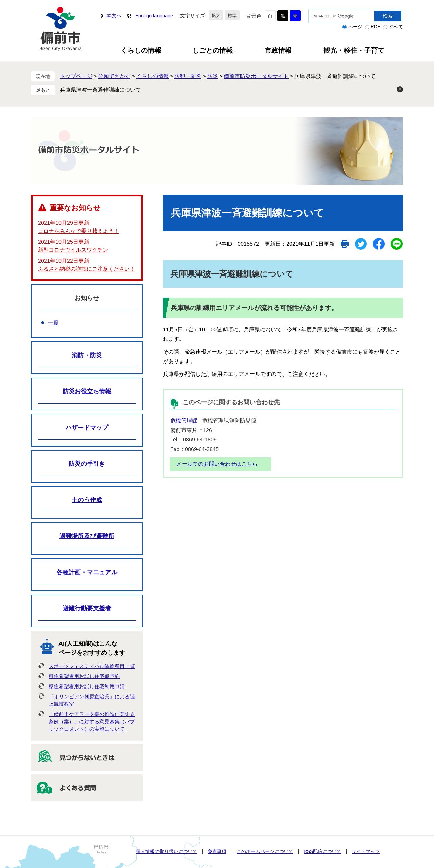
Task: Open このホームページについて footer link
Action: (265, 852)
